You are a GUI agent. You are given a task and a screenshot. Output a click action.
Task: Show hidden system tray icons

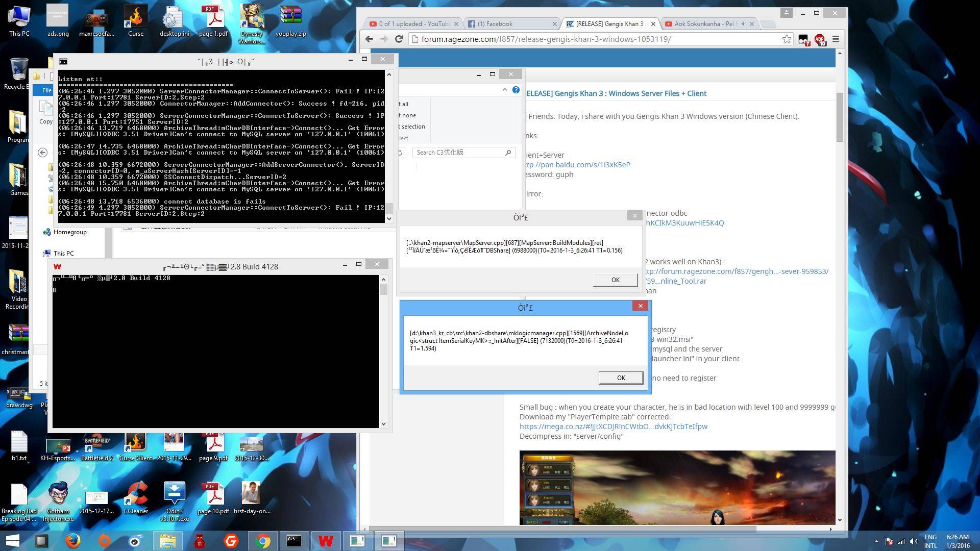[x=876, y=541]
